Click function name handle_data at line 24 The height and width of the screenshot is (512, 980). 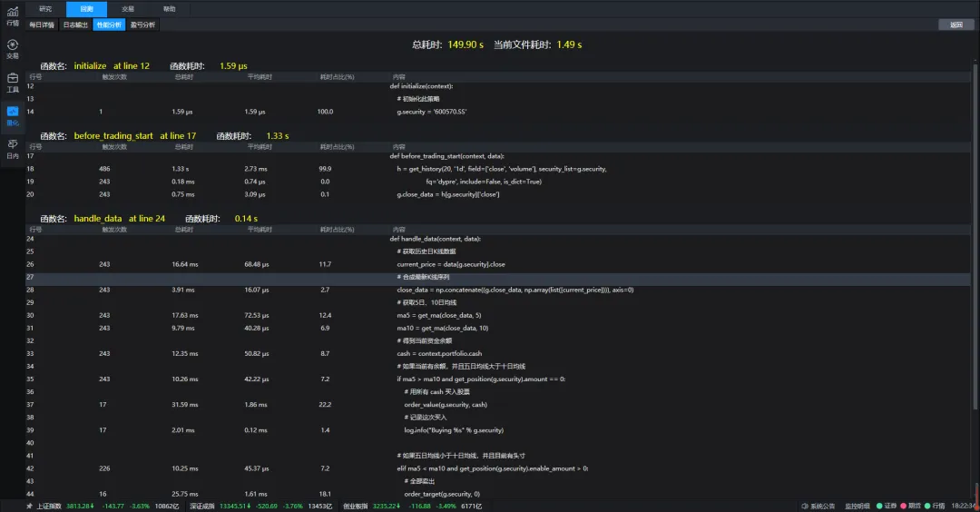click(x=120, y=218)
